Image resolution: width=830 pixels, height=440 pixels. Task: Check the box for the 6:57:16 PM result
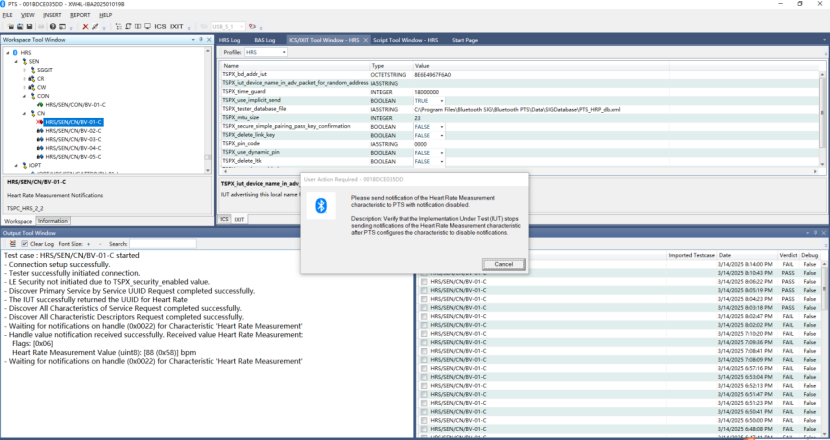(424, 369)
